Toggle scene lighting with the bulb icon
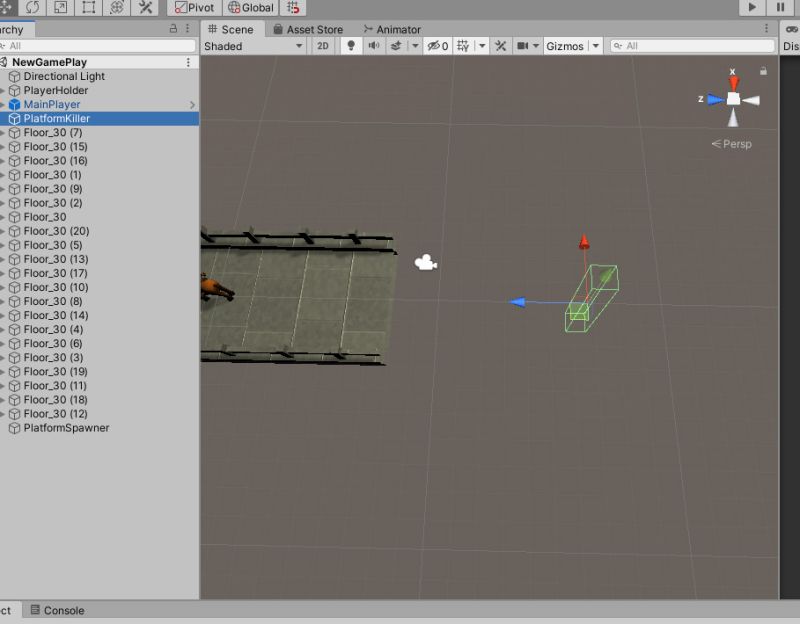800x624 pixels. tap(351, 45)
